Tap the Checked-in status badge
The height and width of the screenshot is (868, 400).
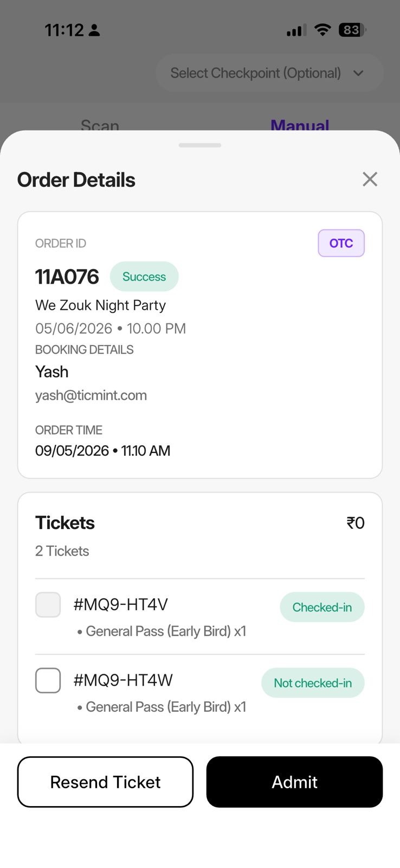tap(322, 607)
